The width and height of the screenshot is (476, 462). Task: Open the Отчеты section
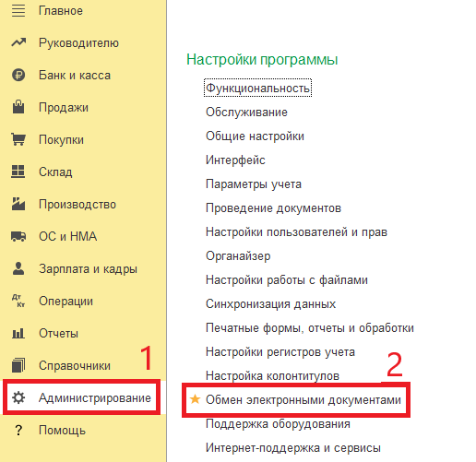click(58, 334)
